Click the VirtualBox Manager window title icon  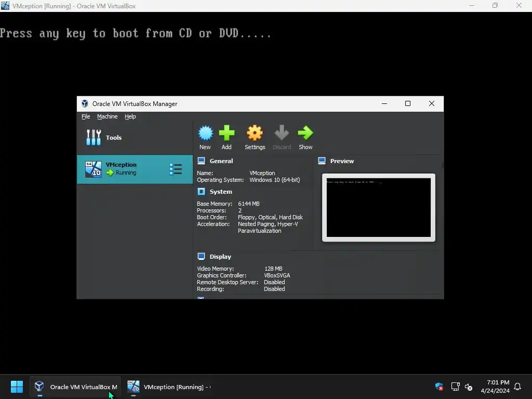(85, 103)
